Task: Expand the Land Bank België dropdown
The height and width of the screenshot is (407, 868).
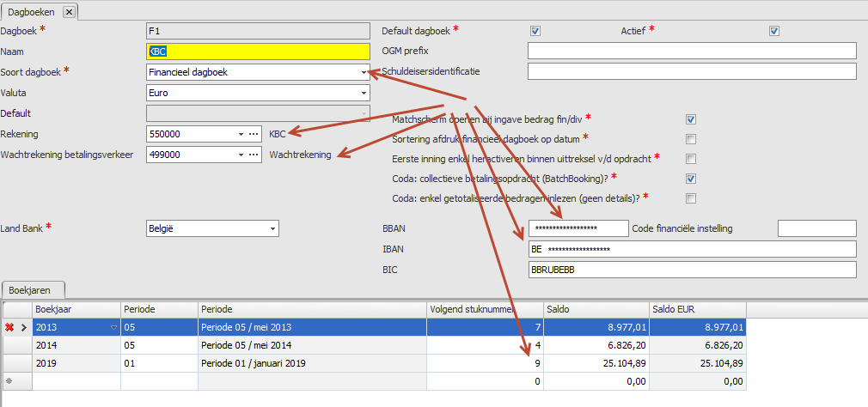Action: click(x=273, y=228)
